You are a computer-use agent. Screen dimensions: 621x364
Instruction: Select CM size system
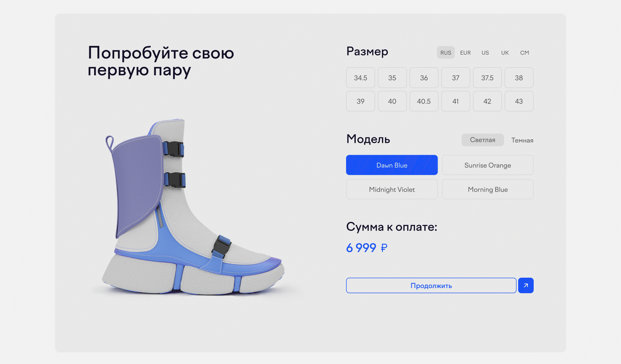(524, 53)
